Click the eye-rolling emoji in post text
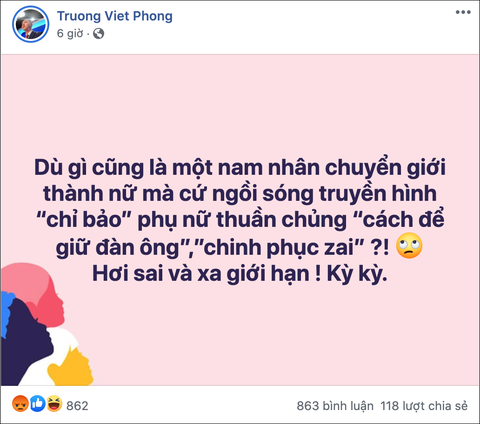This screenshot has height=424, width=480. (x=409, y=246)
